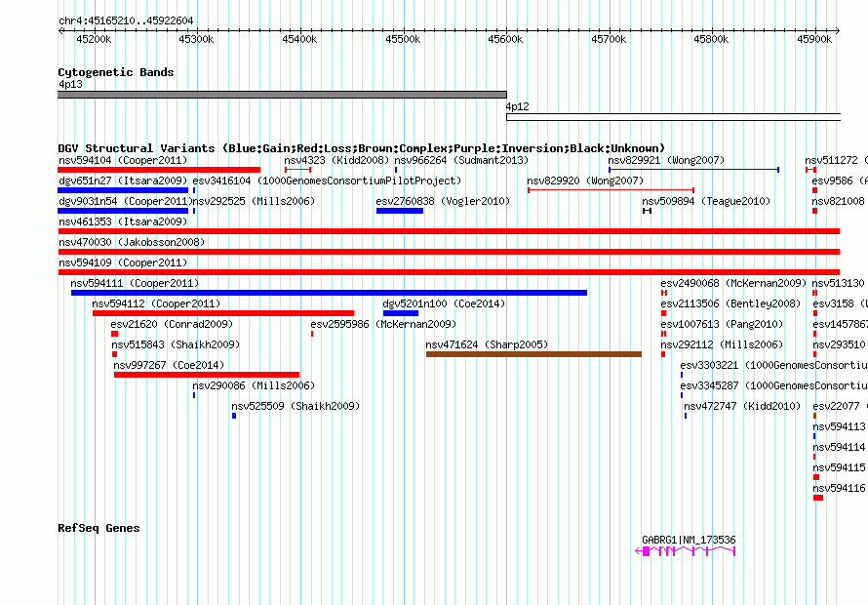Open esv3345287 1000GenomesConsortium label
Image resolution: width=868 pixels, height=605 pixels.
(773, 385)
